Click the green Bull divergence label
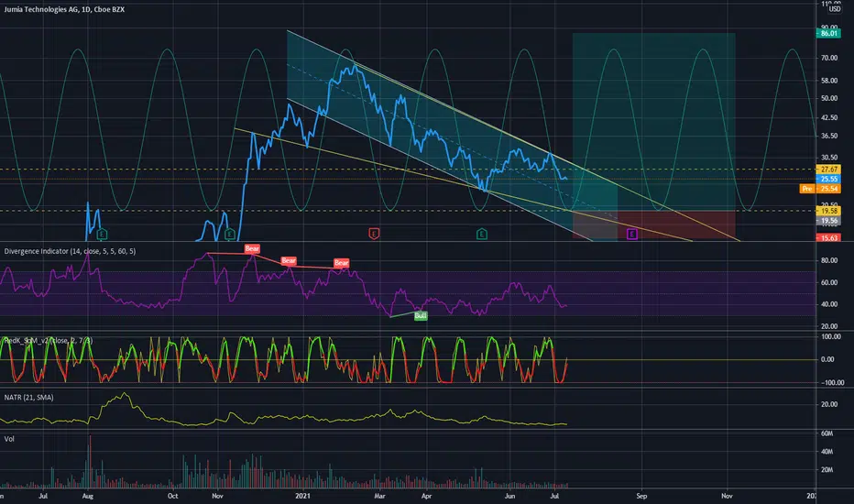This screenshot has width=854, height=504. click(x=421, y=316)
